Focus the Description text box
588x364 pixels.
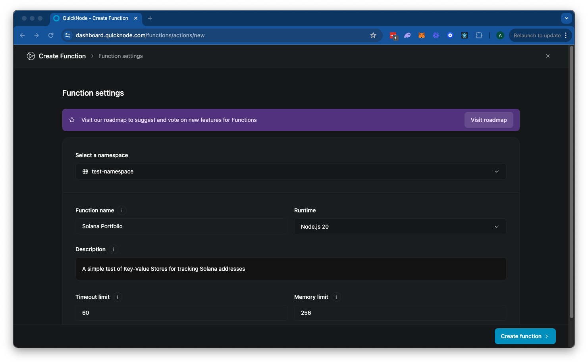pos(291,269)
